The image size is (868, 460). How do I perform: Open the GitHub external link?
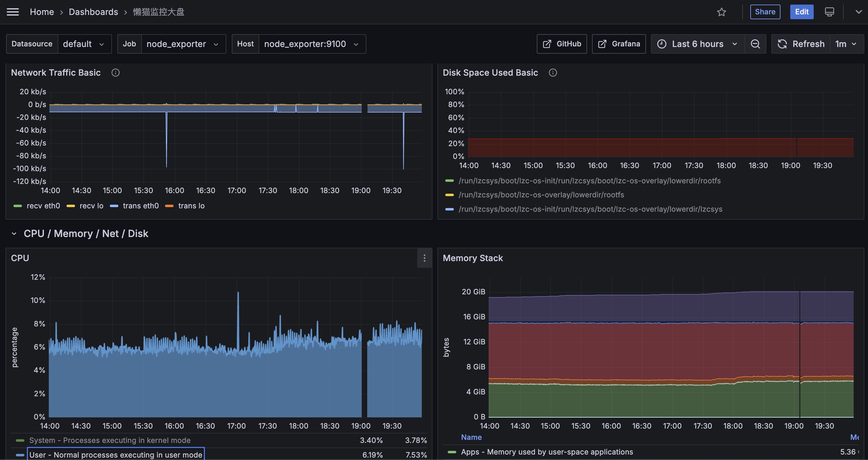[x=562, y=44]
